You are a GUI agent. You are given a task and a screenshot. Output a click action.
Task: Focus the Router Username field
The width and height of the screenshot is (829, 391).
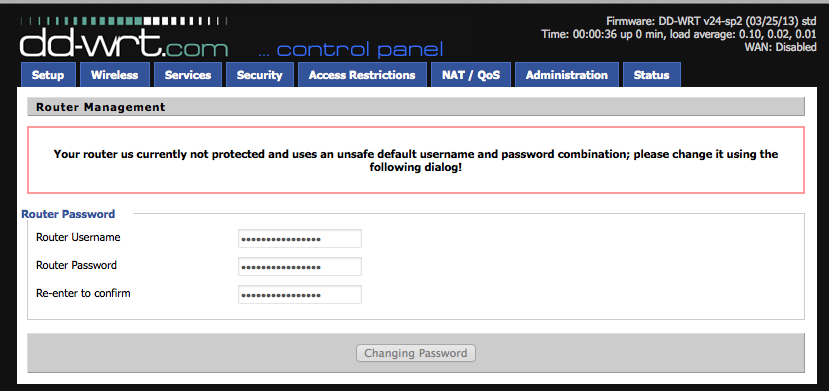(300, 238)
